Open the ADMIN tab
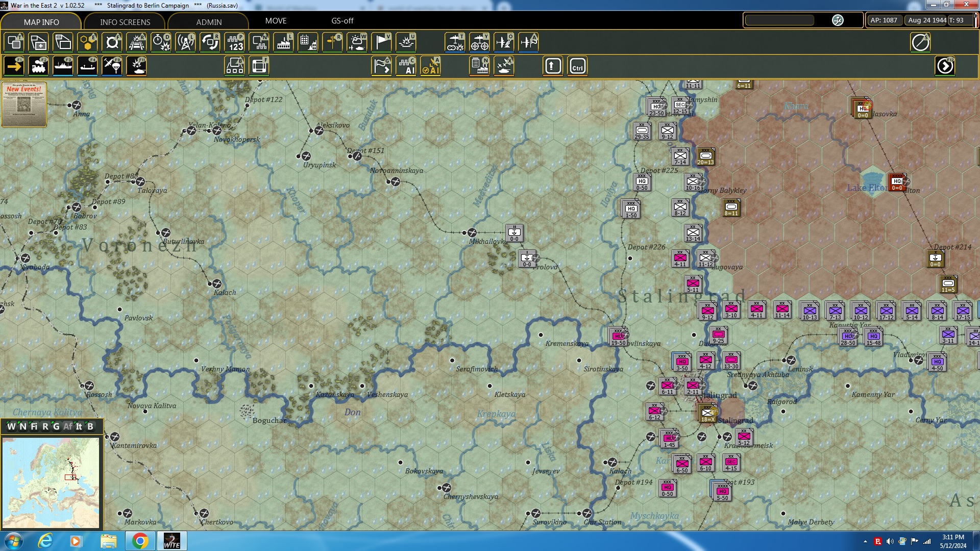 pyautogui.click(x=209, y=21)
